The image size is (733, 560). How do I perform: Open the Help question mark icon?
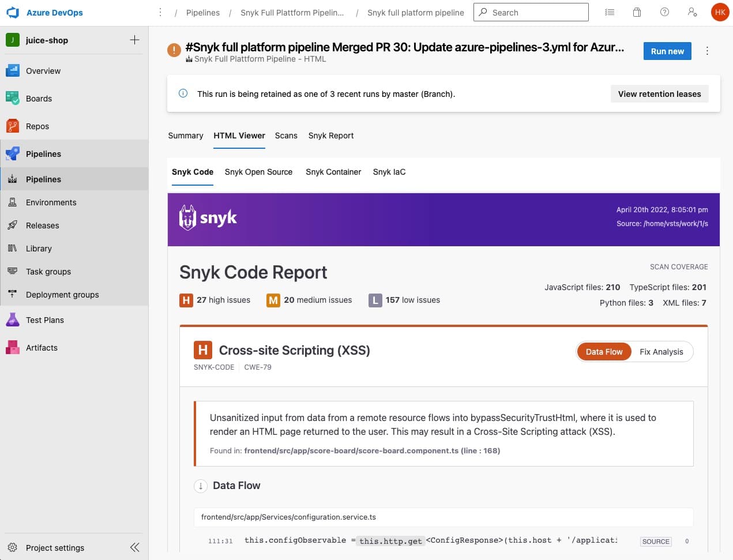pyautogui.click(x=664, y=12)
